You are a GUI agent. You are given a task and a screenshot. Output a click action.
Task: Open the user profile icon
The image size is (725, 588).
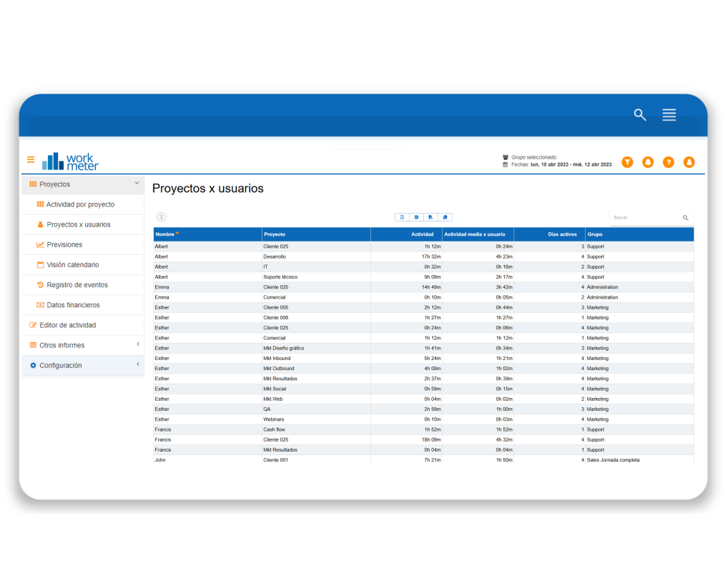tap(689, 162)
